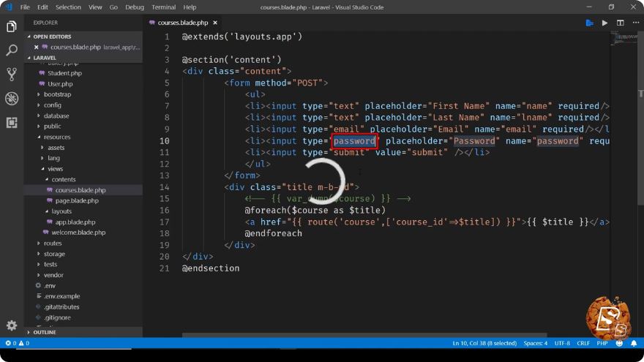Click the run play icon in editor toolbar
Screen dimensions: 644x362
[604, 23]
